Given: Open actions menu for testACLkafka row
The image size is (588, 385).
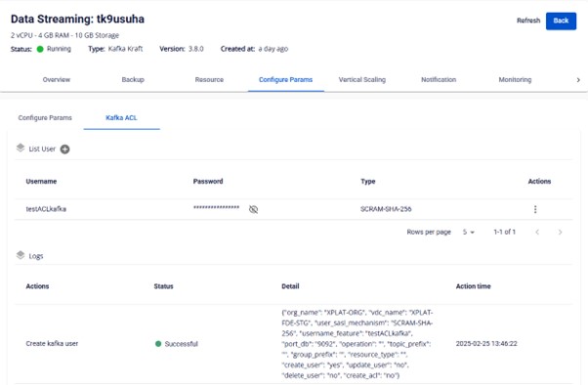Looking at the screenshot, I should tap(535, 209).
